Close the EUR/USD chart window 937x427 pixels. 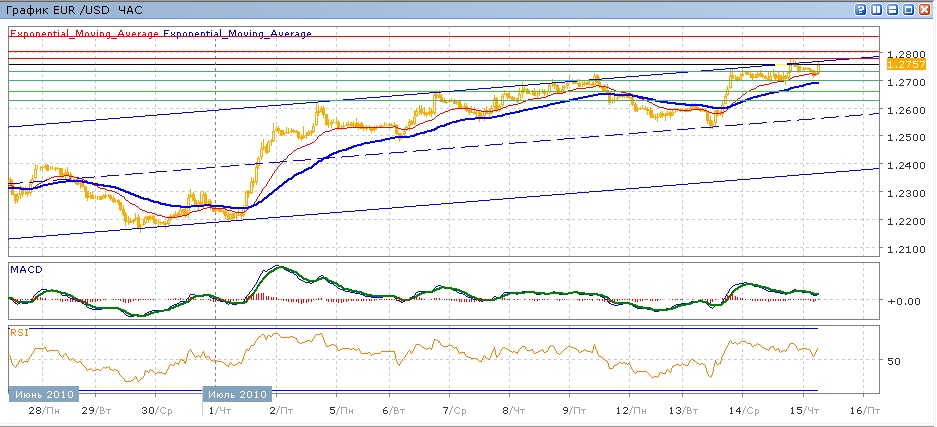[924, 9]
